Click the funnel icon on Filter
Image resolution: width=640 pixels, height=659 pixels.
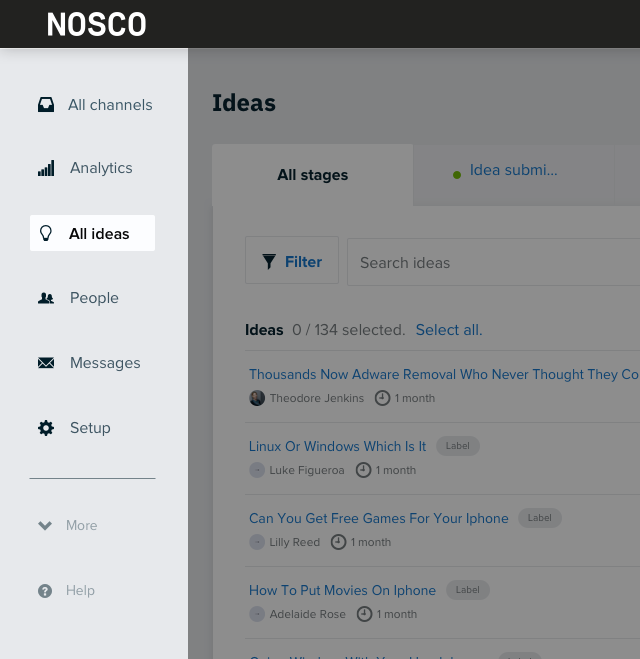coord(269,261)
